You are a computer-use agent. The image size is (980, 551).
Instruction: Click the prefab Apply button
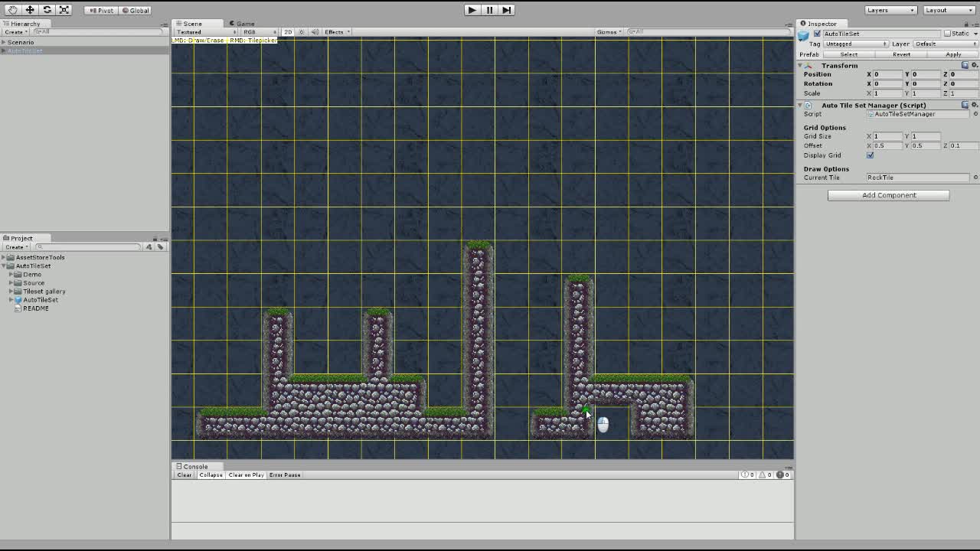pos(952,54)
